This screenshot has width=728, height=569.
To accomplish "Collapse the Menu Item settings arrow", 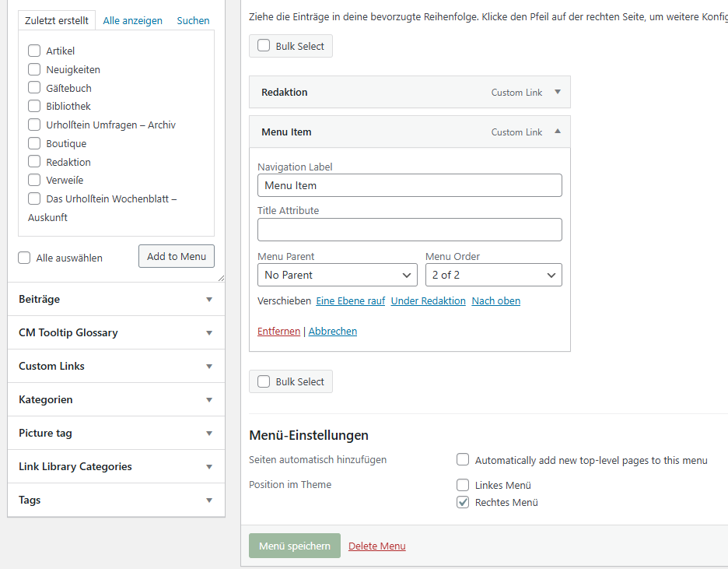I will [x=557, y=132].
